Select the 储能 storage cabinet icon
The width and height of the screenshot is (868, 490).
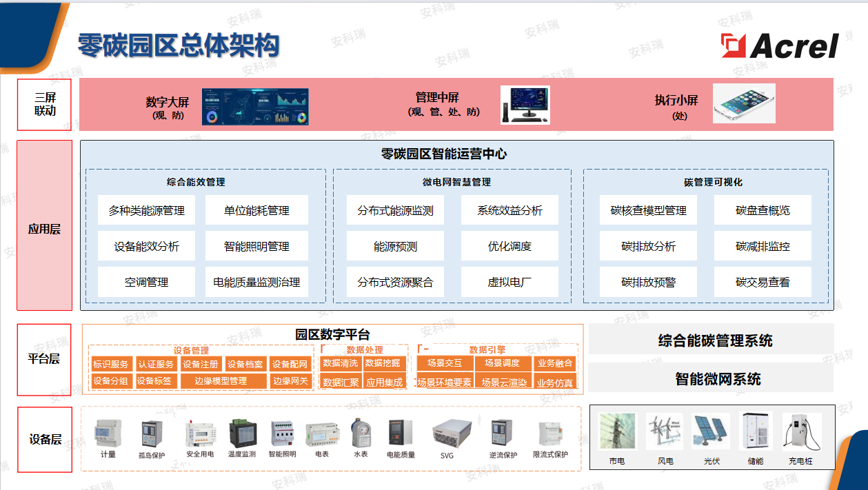tap(756, 432)
